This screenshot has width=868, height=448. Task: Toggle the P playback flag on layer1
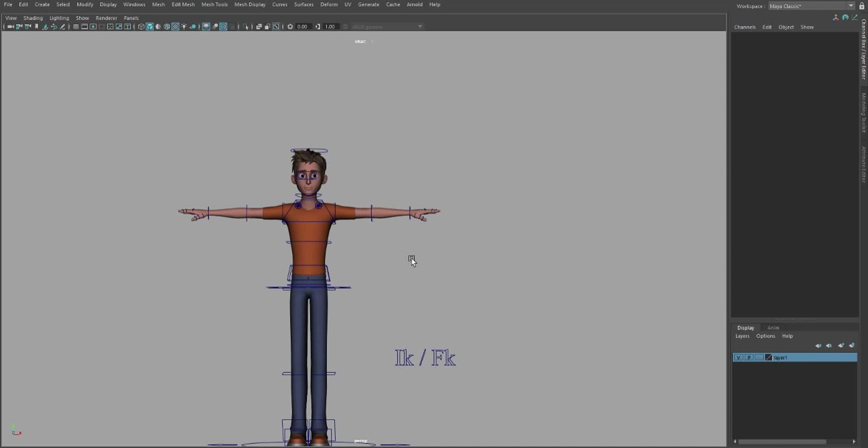tap(749, 357)
